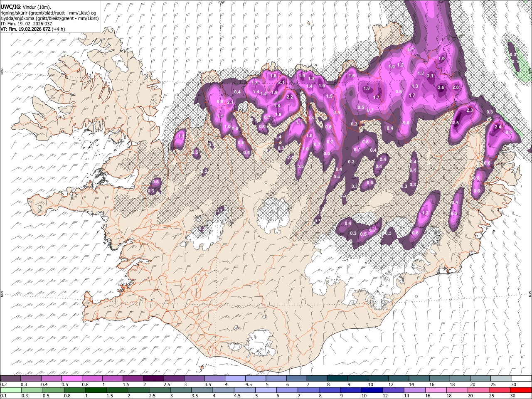This screenshot has width=532, height=399.
Task: Click the deep blue bottom-row swatch labeled 10
Action: 372,390
